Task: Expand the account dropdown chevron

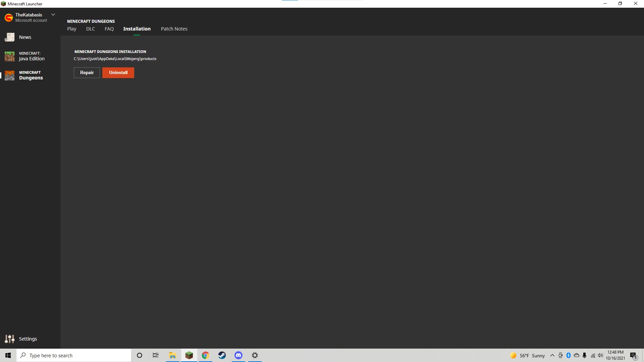Action: point(53,15)
